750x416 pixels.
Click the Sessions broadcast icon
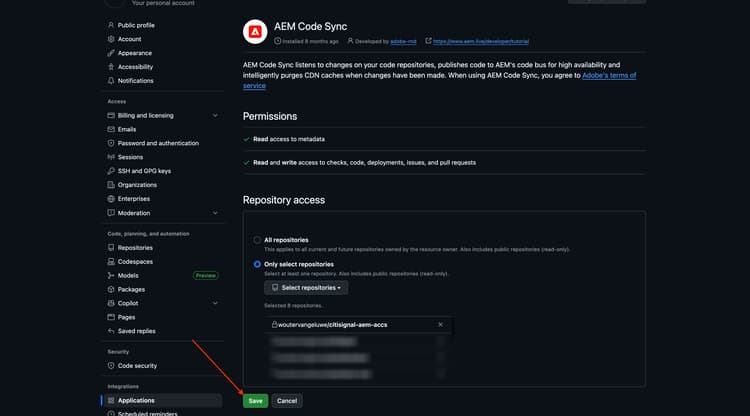point(111,157)
